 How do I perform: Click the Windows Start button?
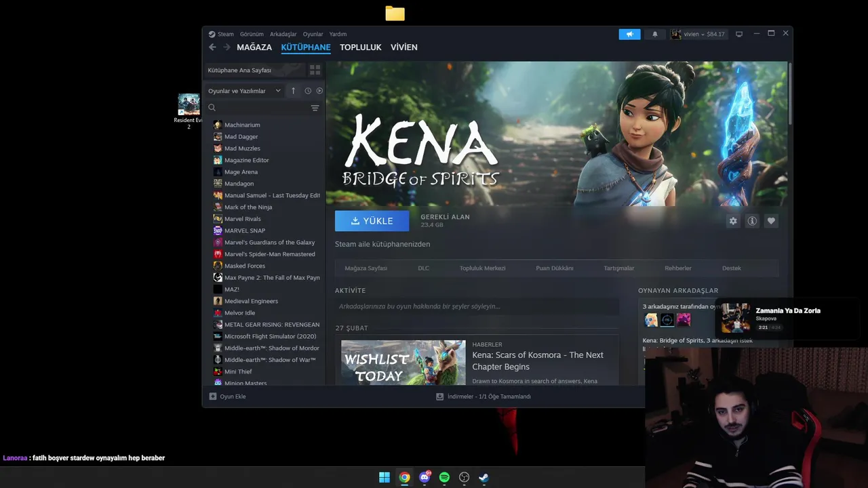click(384, 477)
